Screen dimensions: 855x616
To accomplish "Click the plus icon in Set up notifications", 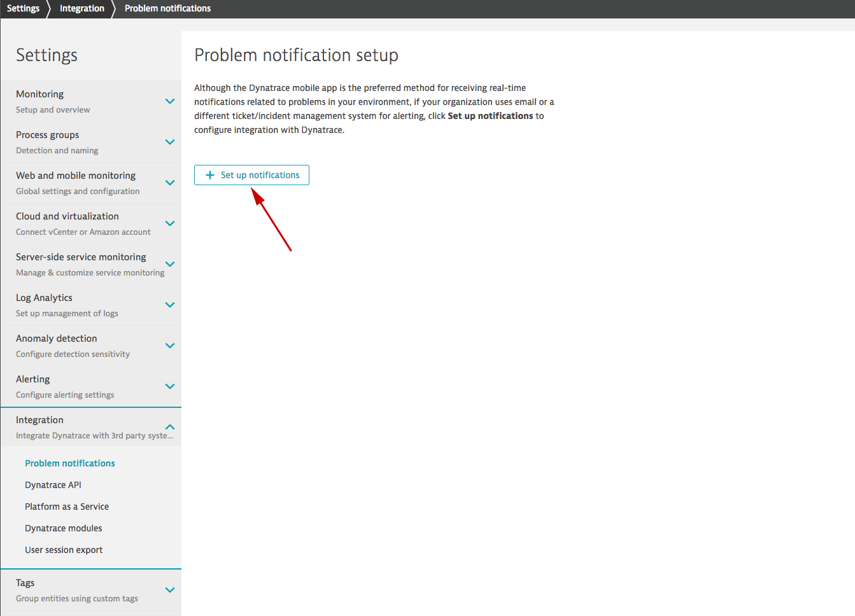I will pos(210,175).
